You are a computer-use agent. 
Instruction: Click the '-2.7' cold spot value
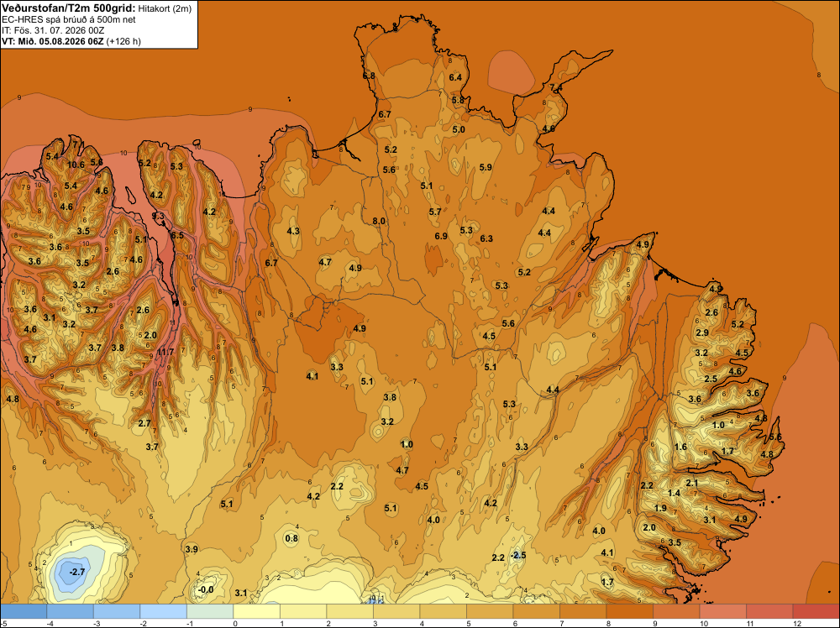click(77, 572)
